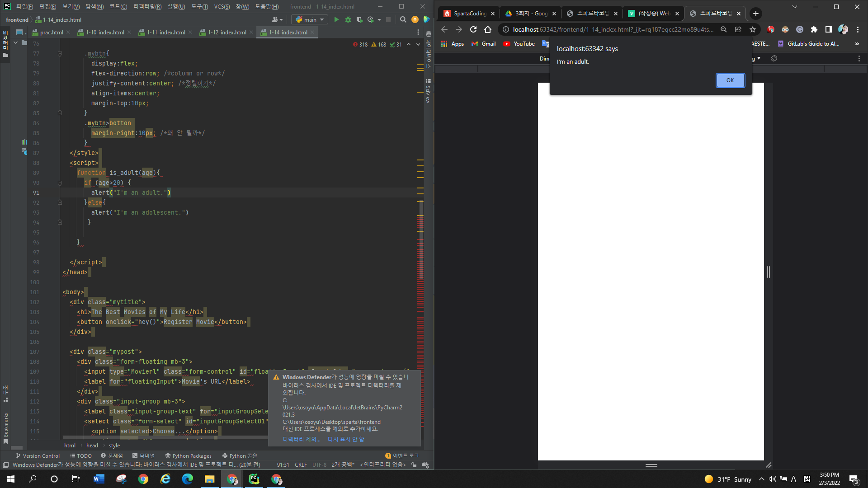Open device toolbar more options dots
This screenshot has height=488, width=868.
[x=859, y=58]
